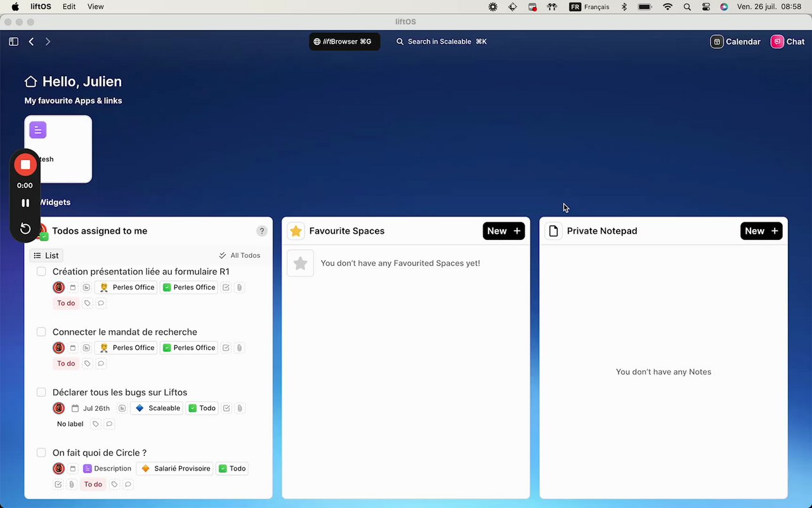Attach a file to On fait quoi de Circle todo
The image size is (812, 508).
coord(72,485)
